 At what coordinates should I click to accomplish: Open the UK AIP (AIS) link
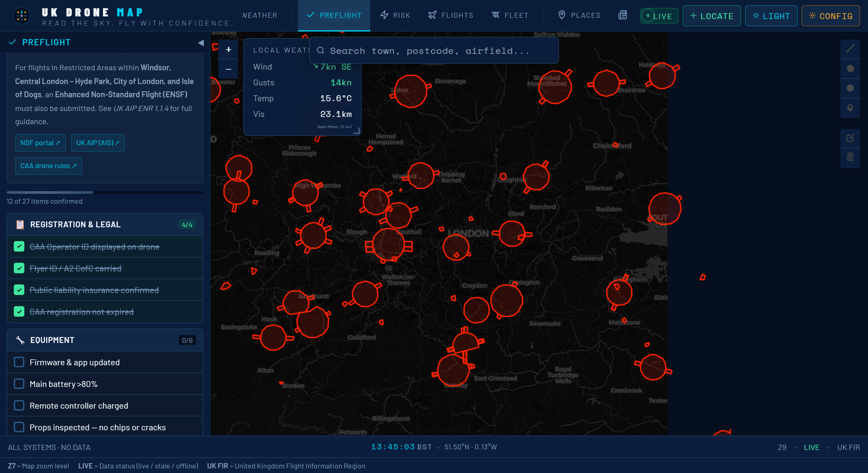pyautogui.click(x=98, y=143)
